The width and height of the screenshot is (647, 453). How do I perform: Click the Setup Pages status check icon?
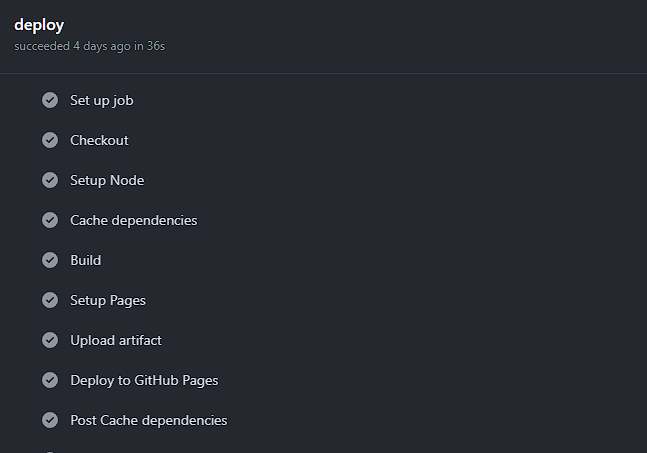(50, 300)
